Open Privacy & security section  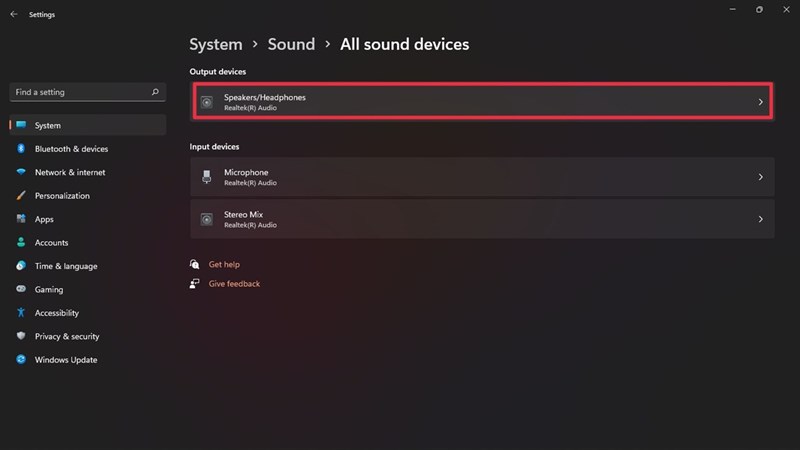point(66,337)
